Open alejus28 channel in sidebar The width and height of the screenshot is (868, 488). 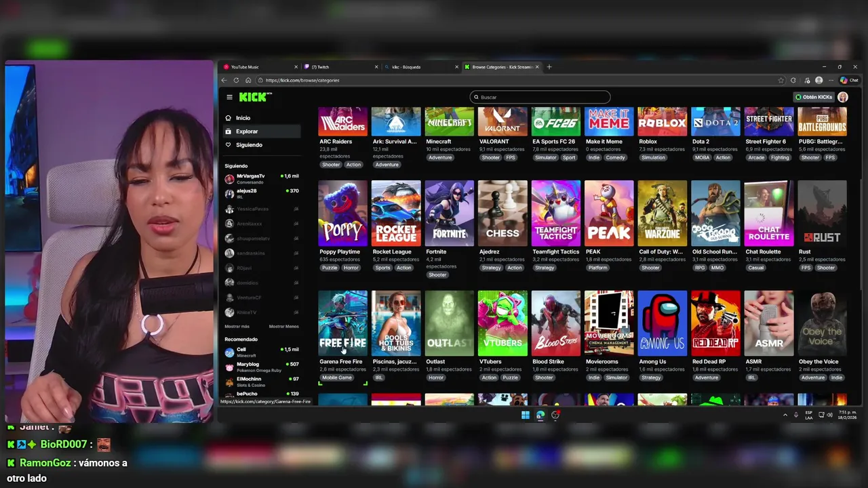[262, 193]
